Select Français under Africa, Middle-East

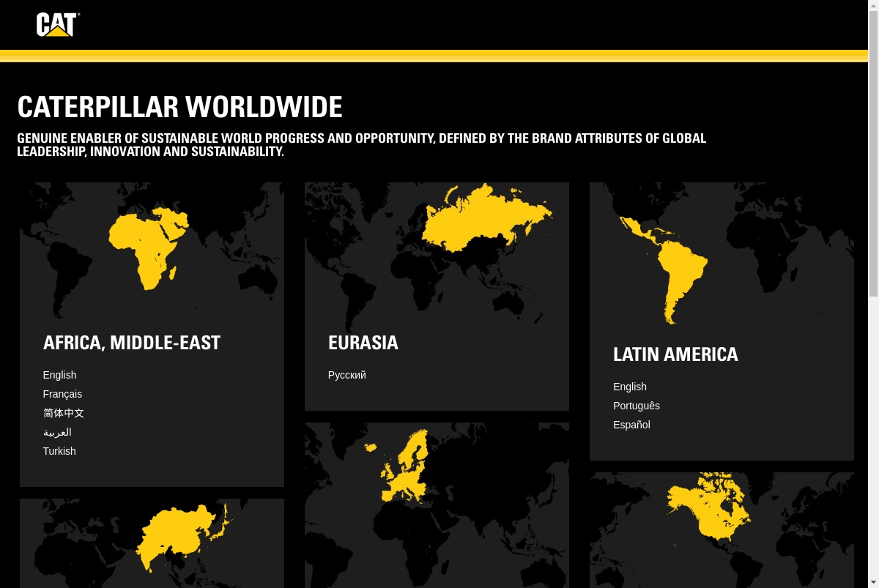click(62, 394)
